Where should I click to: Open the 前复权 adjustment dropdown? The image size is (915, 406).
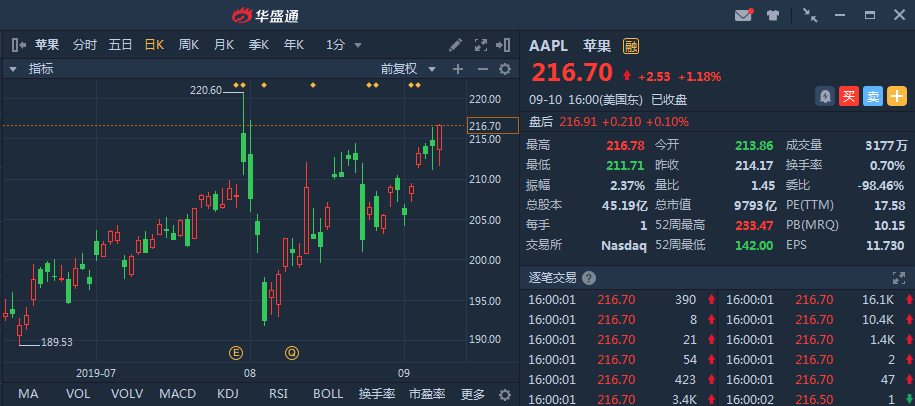coord(408,69)
